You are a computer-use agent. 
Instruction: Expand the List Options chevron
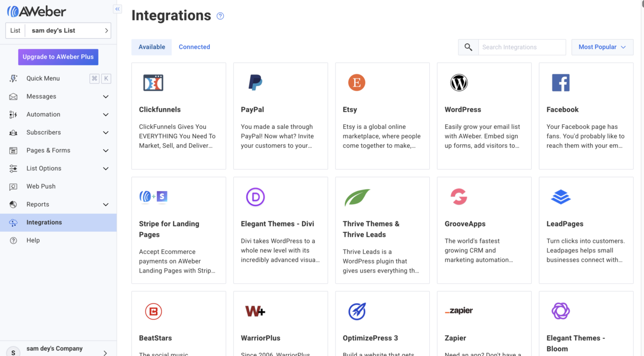click(x=106, y=168)
